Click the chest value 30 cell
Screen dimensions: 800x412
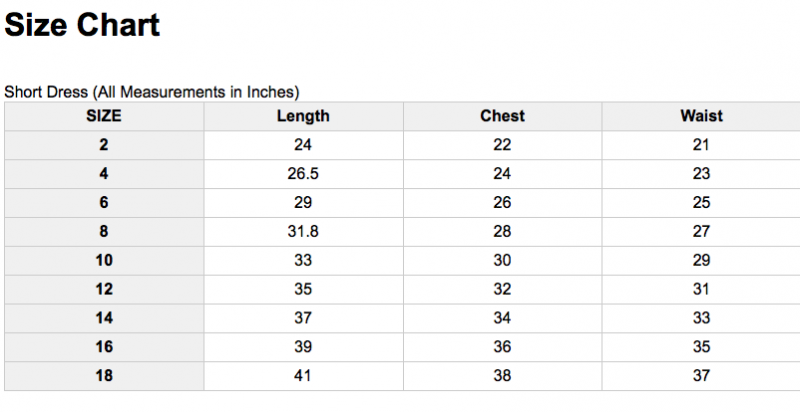(x=503, y=261)
